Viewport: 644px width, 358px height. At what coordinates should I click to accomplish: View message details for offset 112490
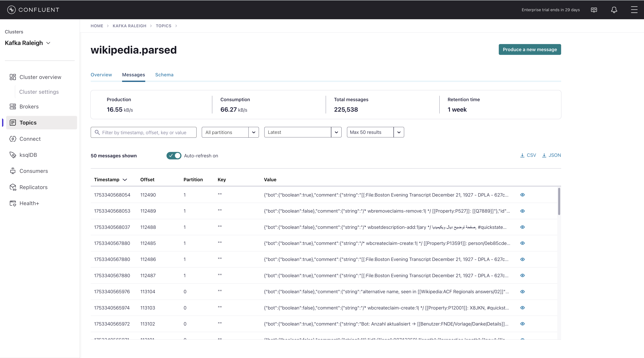pyautogui.click(x=522, y=195)
